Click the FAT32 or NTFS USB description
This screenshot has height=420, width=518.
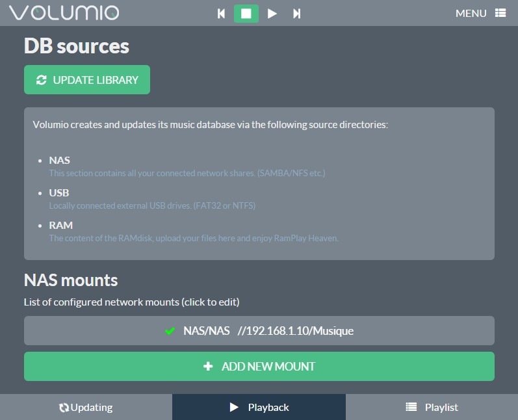click(152, 205)
